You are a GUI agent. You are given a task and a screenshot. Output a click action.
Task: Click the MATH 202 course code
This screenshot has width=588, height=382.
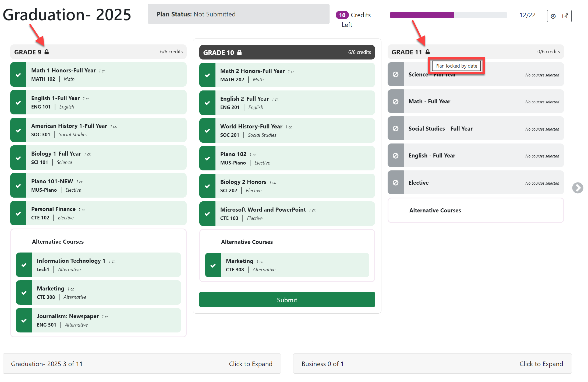tap(232, 80)
